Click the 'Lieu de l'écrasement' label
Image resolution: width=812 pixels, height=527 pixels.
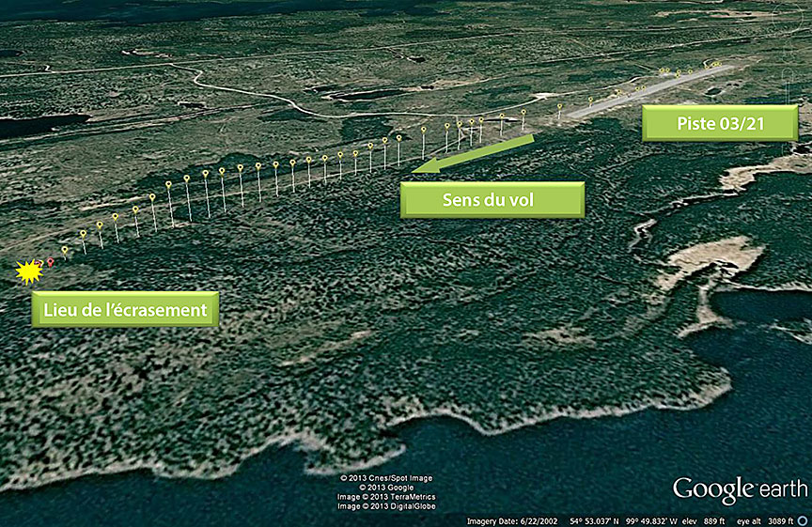[125, 309]
